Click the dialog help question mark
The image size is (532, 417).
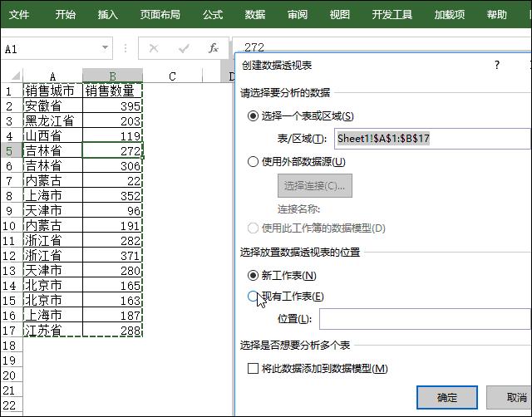[x=497, y=65]
